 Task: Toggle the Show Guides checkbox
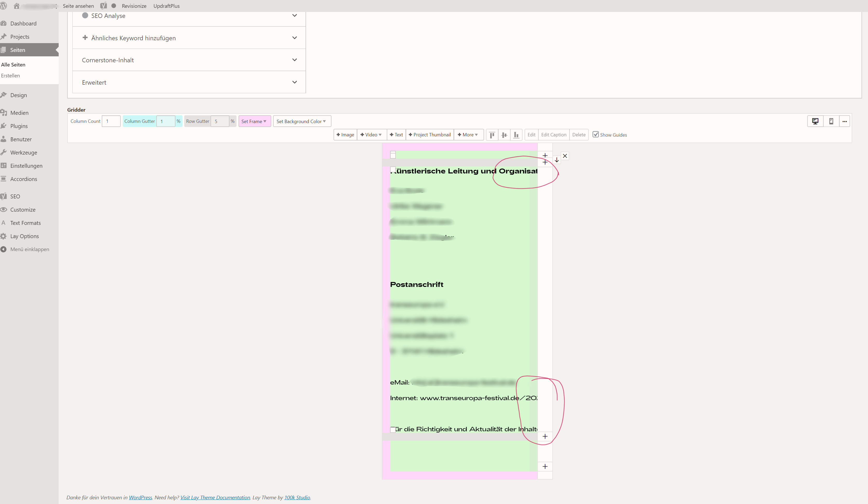click(x=595, y=134)
